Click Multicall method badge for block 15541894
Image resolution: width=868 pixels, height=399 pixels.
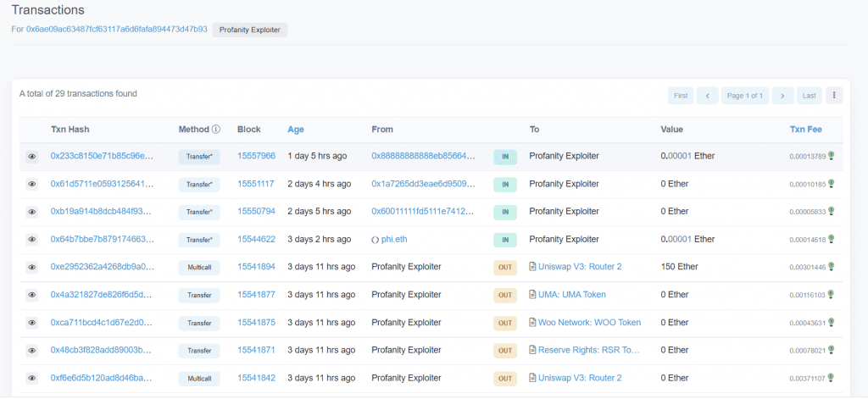point(199,268)
